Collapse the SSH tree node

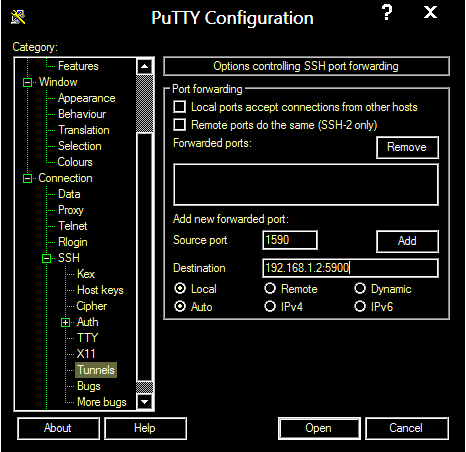pyautogui.click(x=47, y=258)
